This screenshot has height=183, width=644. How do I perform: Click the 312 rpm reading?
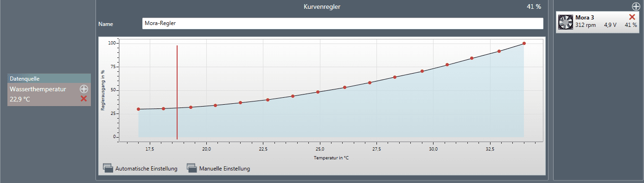[x=585, y=25]
